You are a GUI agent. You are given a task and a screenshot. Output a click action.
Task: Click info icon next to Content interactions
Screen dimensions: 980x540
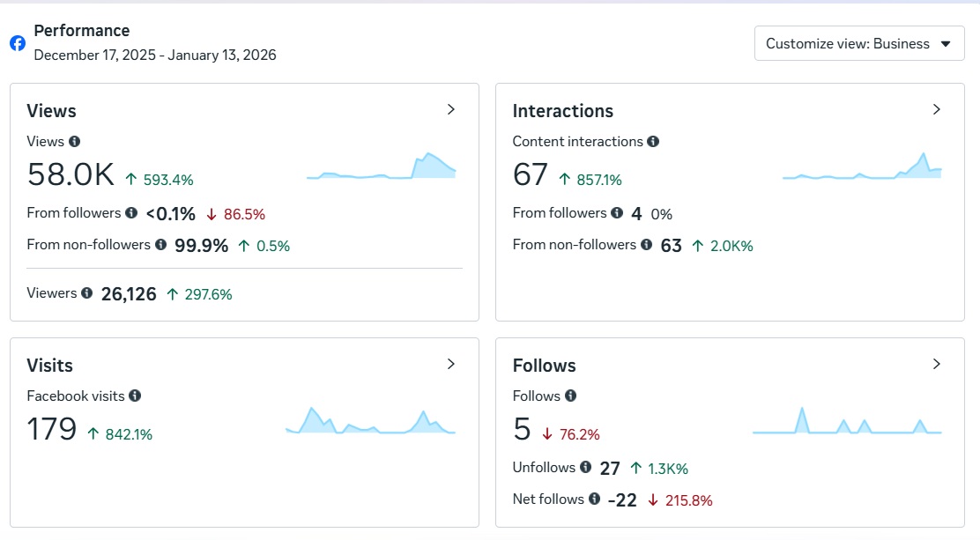653,141
